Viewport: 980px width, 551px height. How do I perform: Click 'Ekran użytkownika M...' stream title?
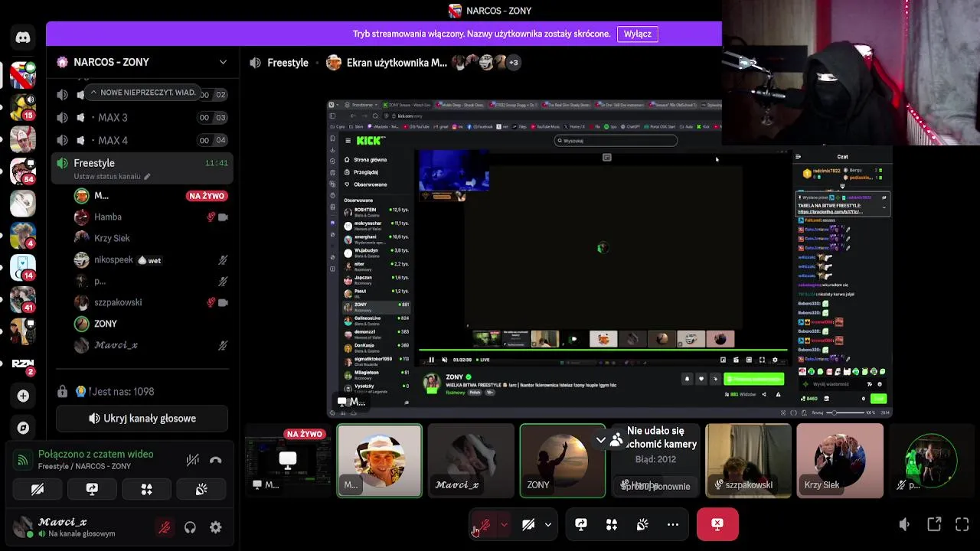tap(397, 63)
